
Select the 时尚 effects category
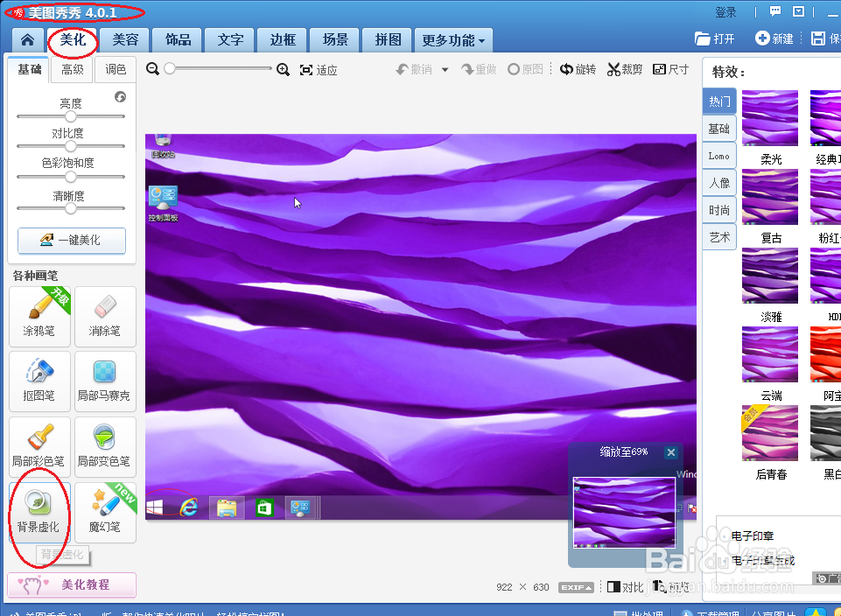[x=719, y=210]
